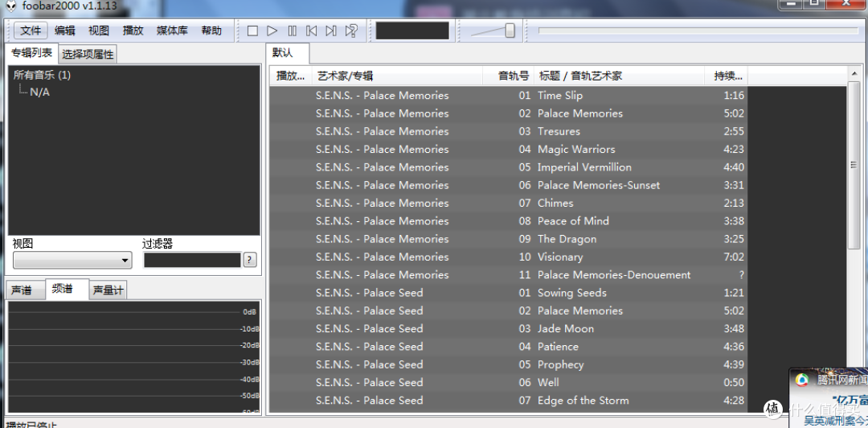Viewport: 868px width, 428px height.
Task: Sort by 标题 / 音轨艺术家 column header
Action: click(620, 76)
